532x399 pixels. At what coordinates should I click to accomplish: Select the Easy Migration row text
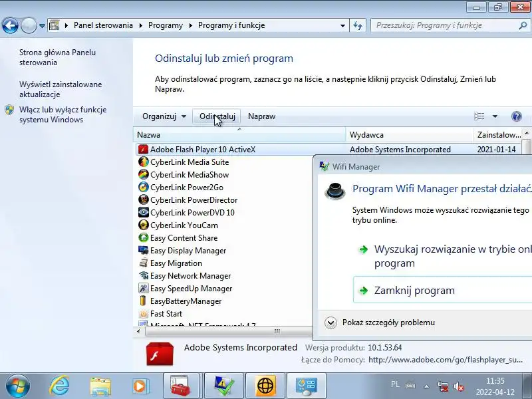point(176,263)
